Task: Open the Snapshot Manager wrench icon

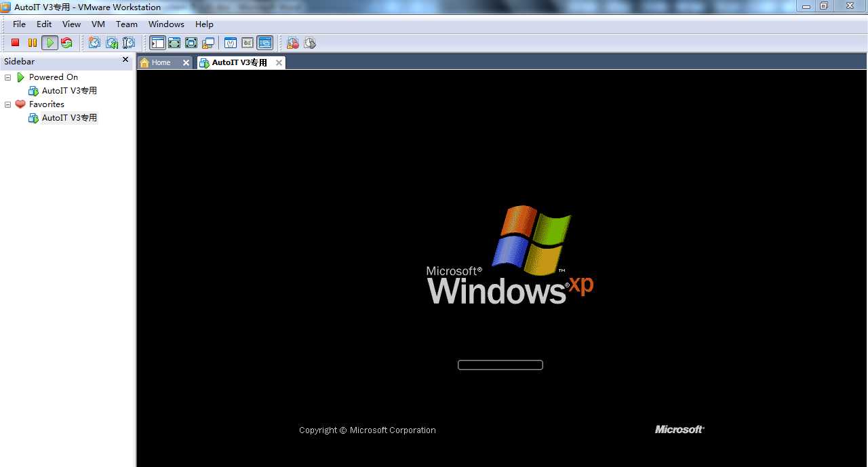Action: pos(129,43)
